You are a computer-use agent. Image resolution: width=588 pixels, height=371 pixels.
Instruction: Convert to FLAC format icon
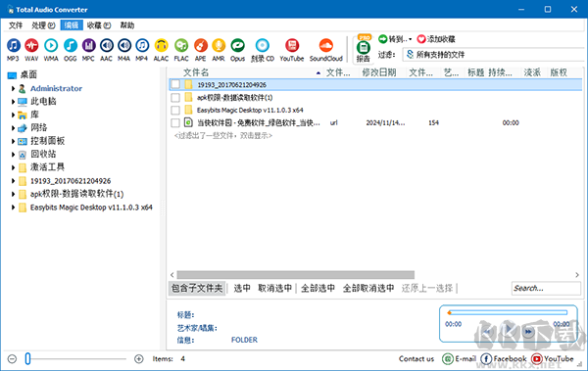(x=181, y=46)
